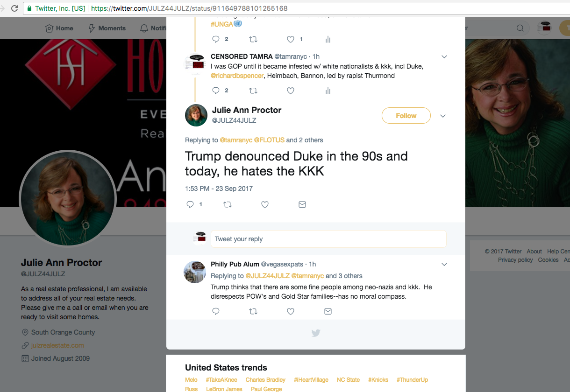Open Julie Ann Proctor's avatar in the tweet

[196, 115]
